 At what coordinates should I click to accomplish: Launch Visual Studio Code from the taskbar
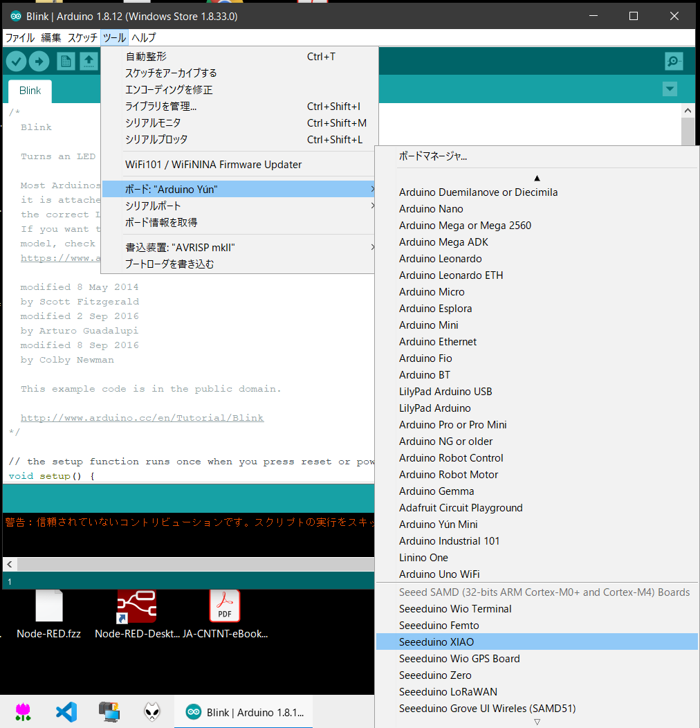click(x=66, y=712)
